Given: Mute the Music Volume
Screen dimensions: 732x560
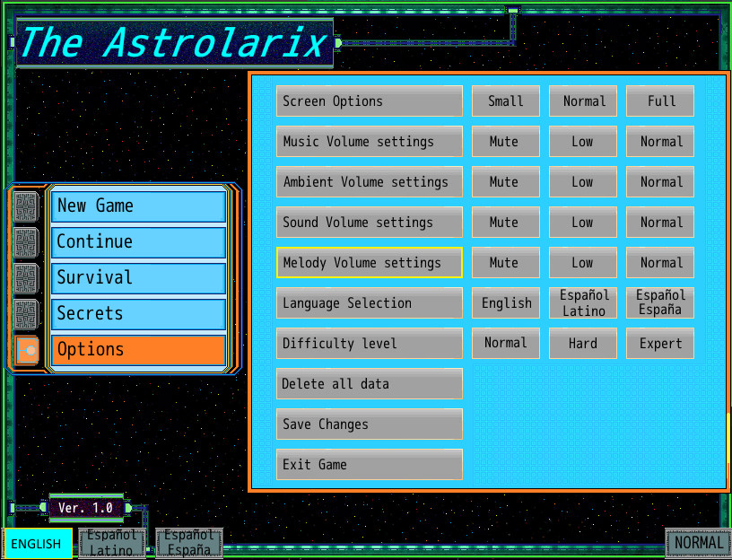Looking at the screenshot, I should 505,141.
